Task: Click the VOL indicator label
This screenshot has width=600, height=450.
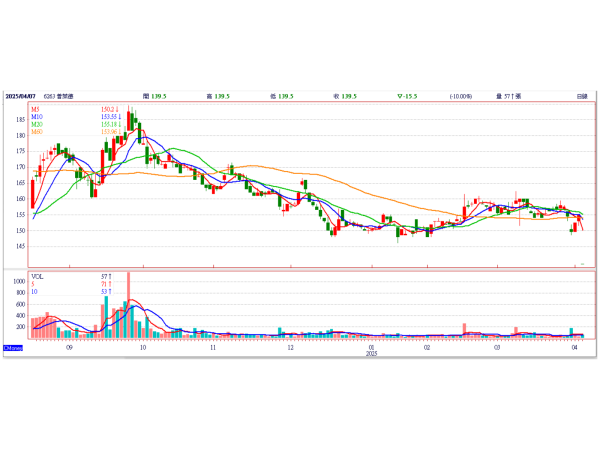Action: pyautogui.click(x=37, y=275)
